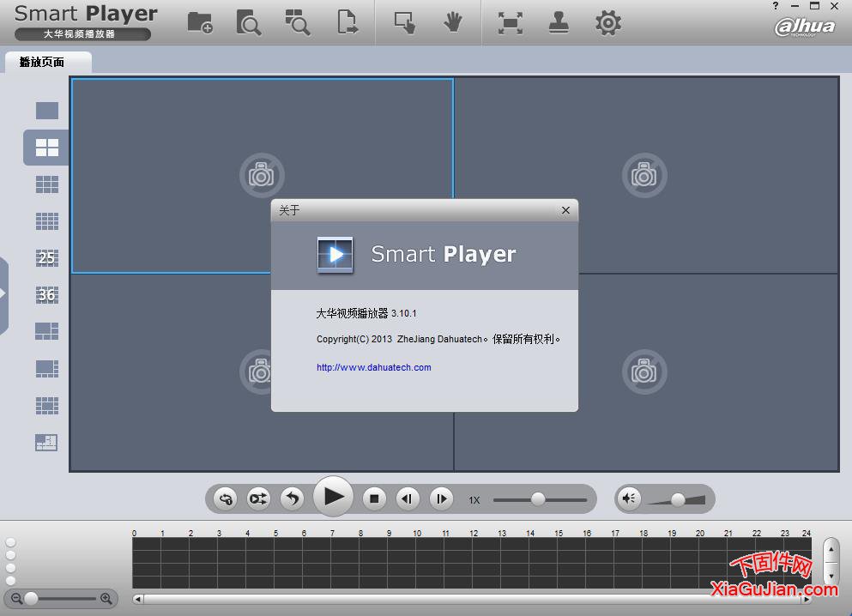Visit the dahuatech.com link

click(373, 367)
